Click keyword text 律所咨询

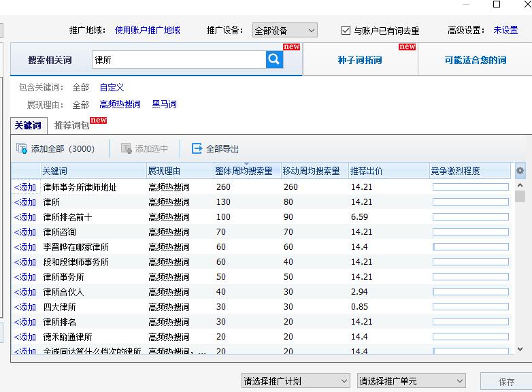click(59, 232)
